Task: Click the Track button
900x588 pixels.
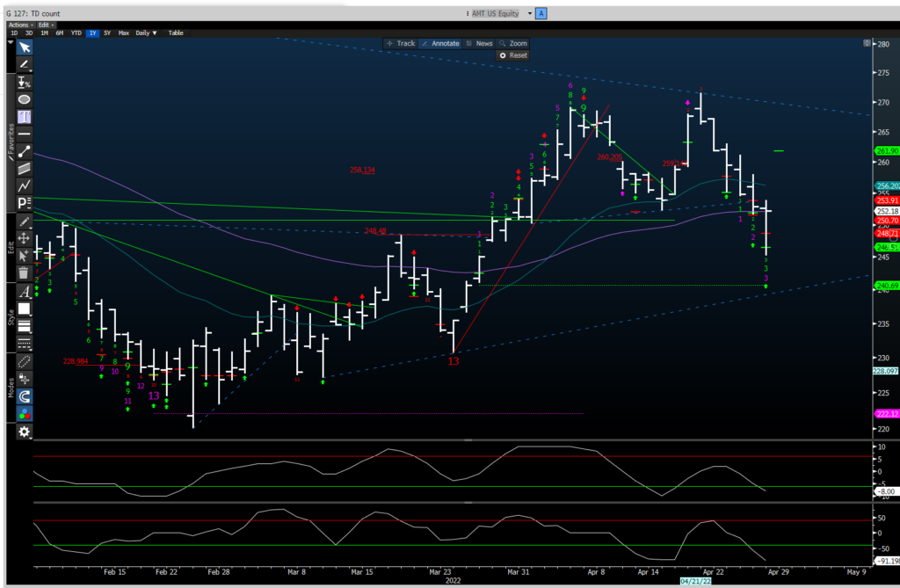Action: pos(401,43)
